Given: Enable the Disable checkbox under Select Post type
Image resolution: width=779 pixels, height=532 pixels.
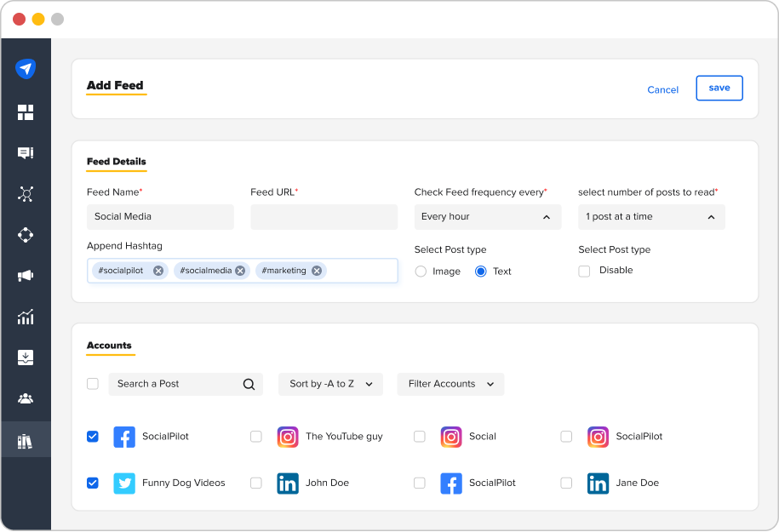Looking at the screenshot, I should pyautogui.click(x=584, y=271).
